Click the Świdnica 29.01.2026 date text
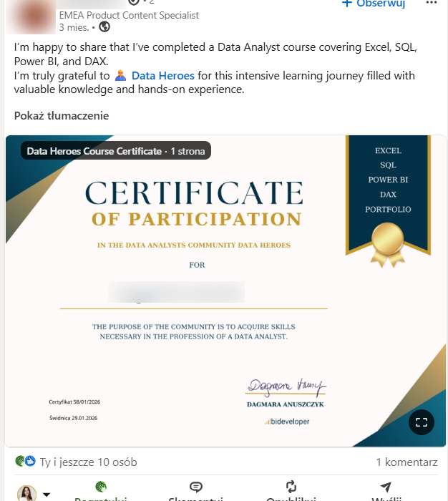448x501 pixels. point(74,418)
